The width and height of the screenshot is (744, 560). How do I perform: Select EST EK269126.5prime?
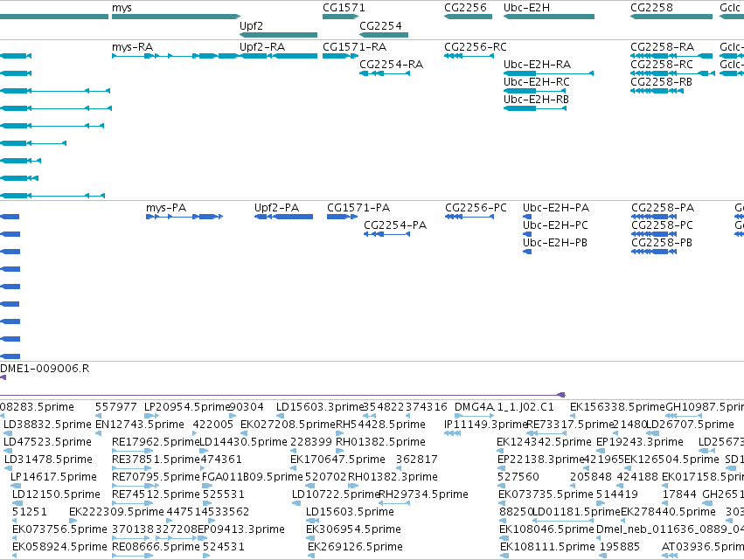point(356,547)
